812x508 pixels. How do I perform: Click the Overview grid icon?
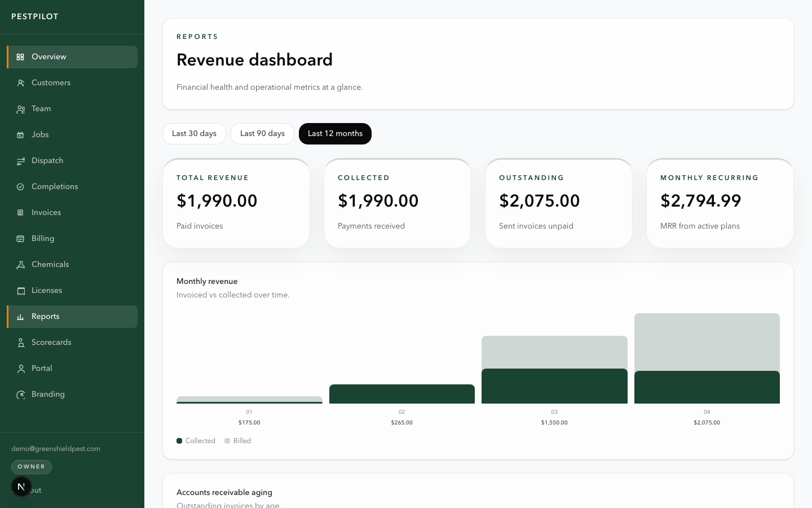20,57
